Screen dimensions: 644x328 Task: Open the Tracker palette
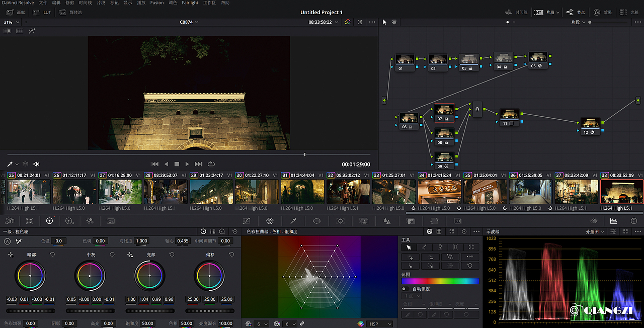click(340, 221)
